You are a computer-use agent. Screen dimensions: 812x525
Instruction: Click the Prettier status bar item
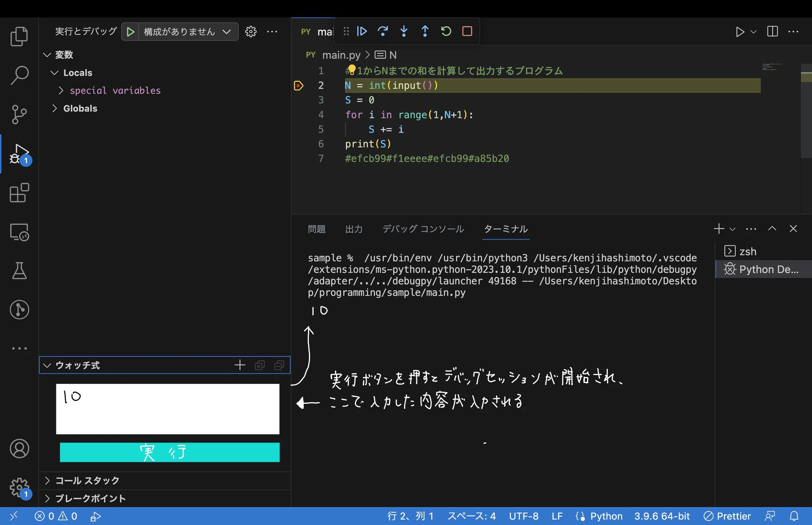coord(727,516)
